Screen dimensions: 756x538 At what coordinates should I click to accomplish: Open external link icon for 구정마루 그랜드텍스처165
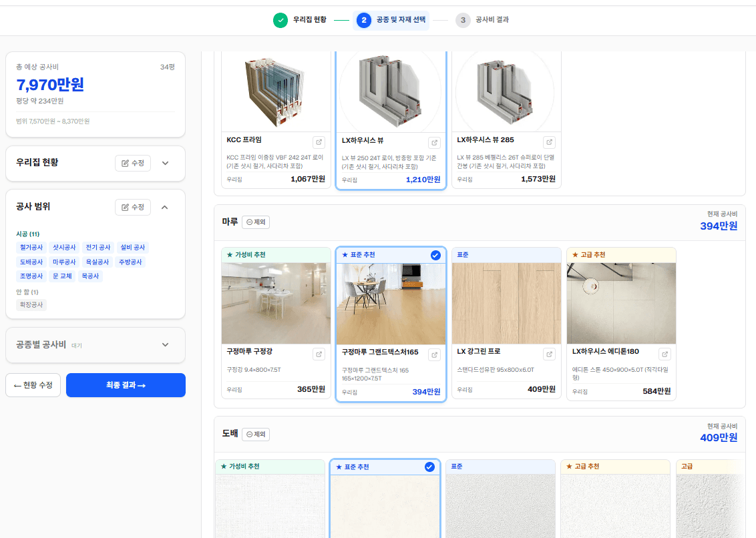434,355
